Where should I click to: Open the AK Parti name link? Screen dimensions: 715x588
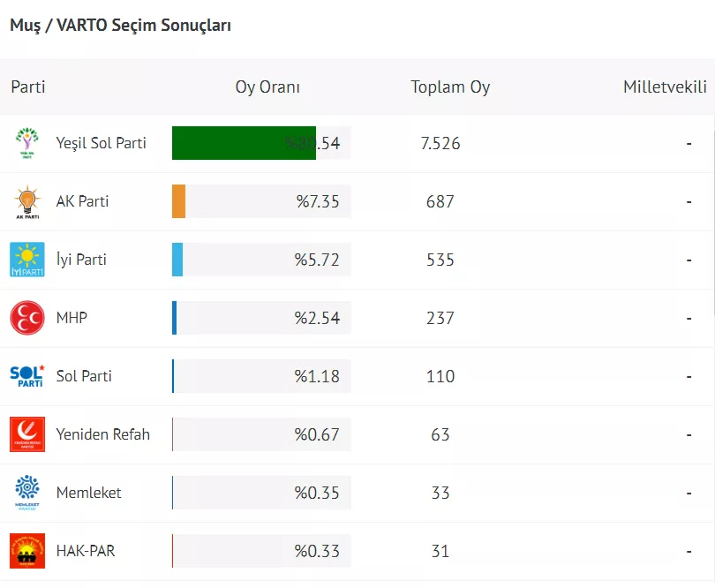click(82, 201)
